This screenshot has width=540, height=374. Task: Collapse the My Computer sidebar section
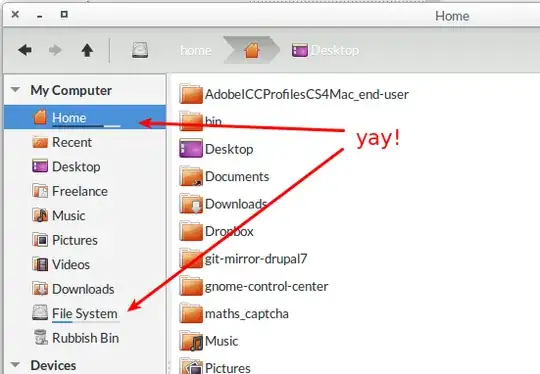click(15, 90)
